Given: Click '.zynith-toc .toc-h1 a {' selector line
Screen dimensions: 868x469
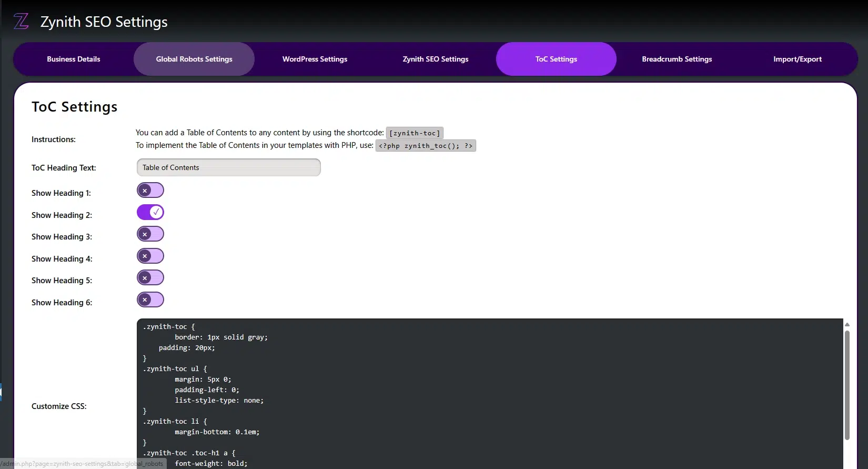Looking at the screenshot, I should [189, 453].
